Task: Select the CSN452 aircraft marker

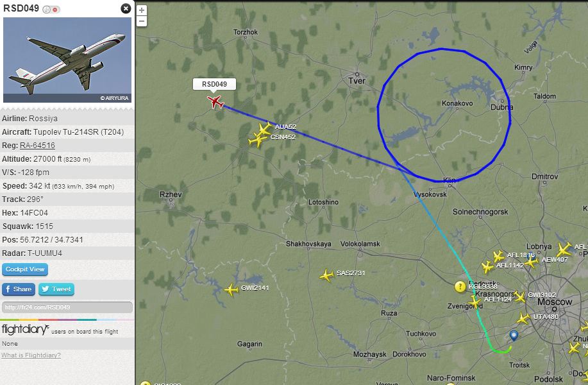Action: click(257, 141)
